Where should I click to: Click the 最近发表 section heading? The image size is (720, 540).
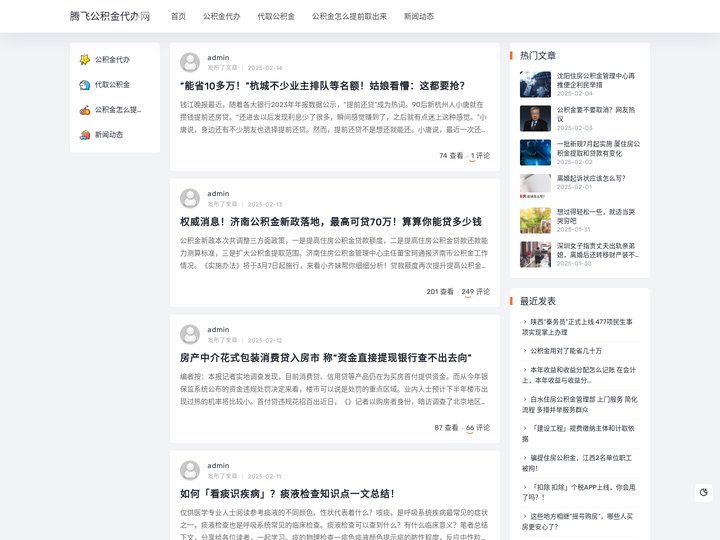538,301
